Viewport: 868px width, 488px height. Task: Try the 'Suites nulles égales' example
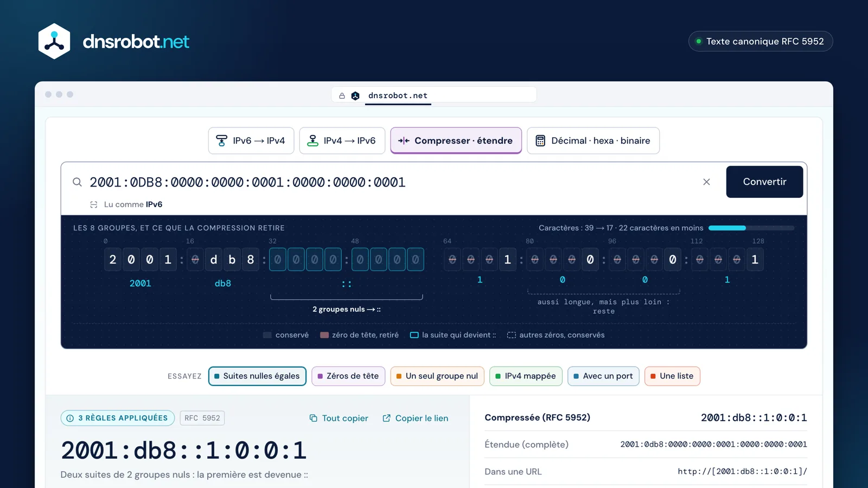[x=257, y=376]
